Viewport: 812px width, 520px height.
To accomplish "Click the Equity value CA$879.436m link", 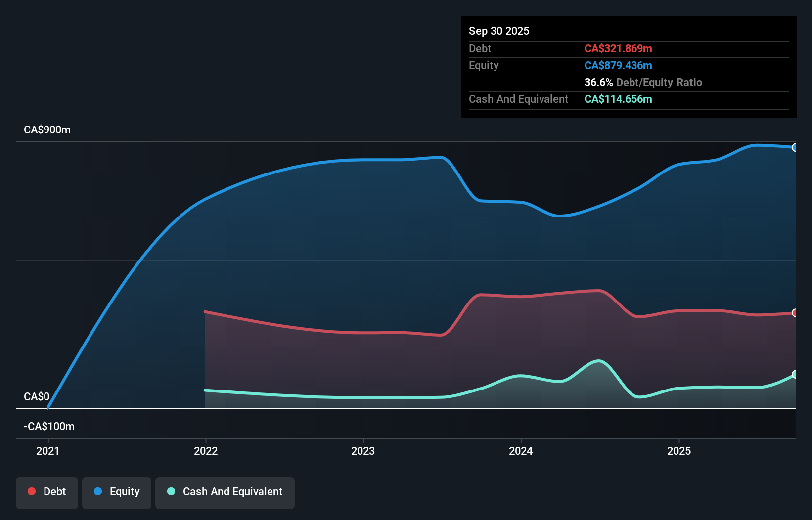I will 618,65.
